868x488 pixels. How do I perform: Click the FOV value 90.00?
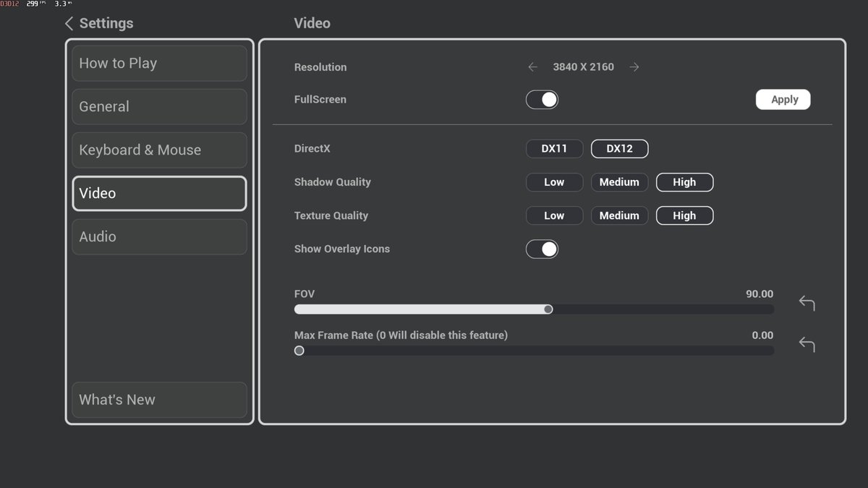click(759, 294)
